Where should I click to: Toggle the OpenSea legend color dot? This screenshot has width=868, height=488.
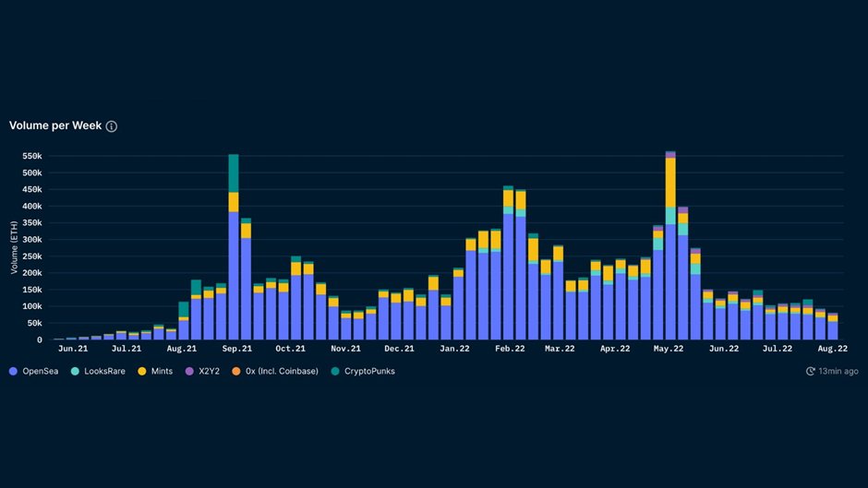(x=13, y=371)
